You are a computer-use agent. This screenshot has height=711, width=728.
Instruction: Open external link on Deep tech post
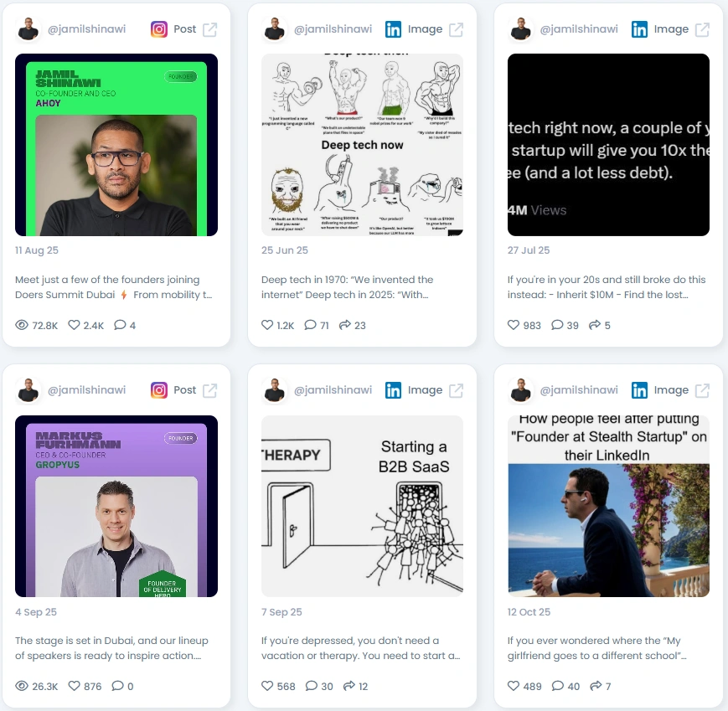[456, 29]
